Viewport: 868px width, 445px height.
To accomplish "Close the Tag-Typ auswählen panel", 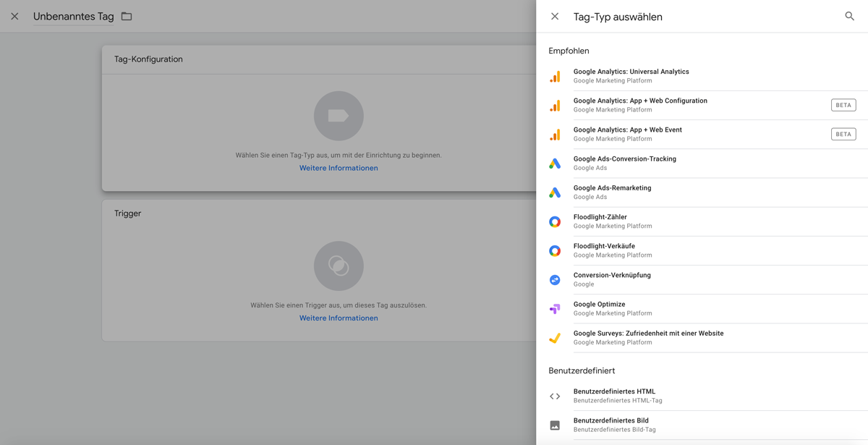I will [555, 16].
